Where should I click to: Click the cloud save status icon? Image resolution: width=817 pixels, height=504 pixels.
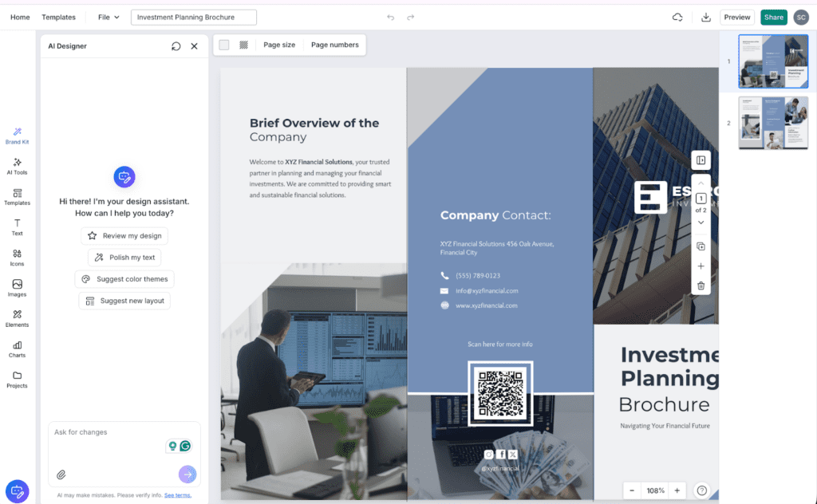[677, 17]
